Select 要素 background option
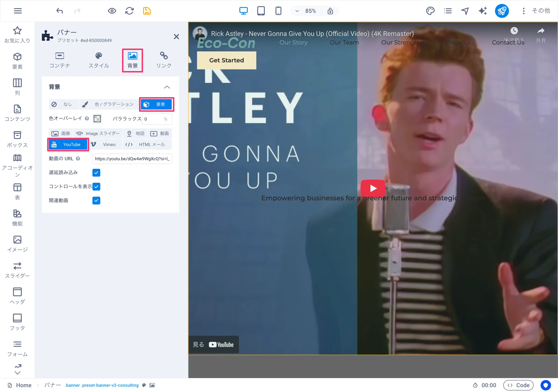Viewport: 558px width, 392px height. click(156, 105)
